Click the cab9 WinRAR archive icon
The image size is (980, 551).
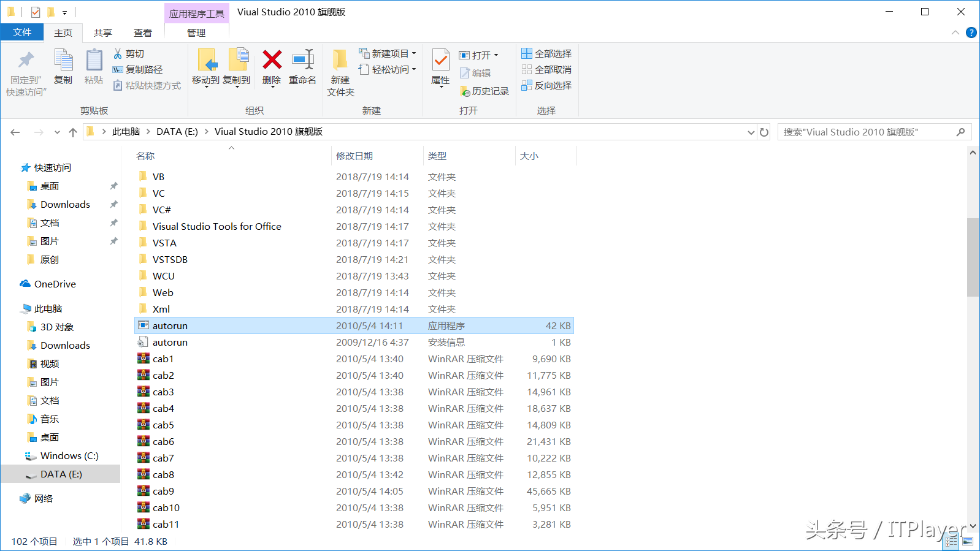[144, 491]
